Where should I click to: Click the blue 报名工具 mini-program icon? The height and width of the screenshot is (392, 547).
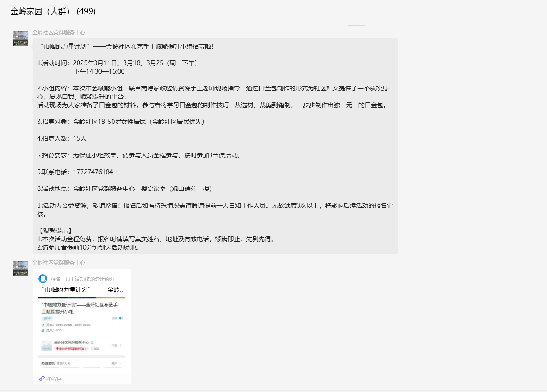43,279
